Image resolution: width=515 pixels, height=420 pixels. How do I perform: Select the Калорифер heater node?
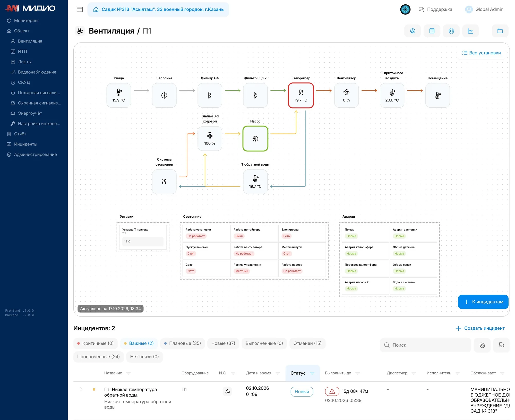301,95
